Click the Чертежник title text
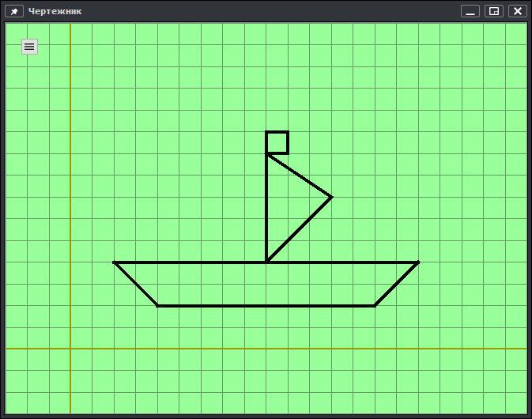Screen dimensions: 532x419 (55, 11)
